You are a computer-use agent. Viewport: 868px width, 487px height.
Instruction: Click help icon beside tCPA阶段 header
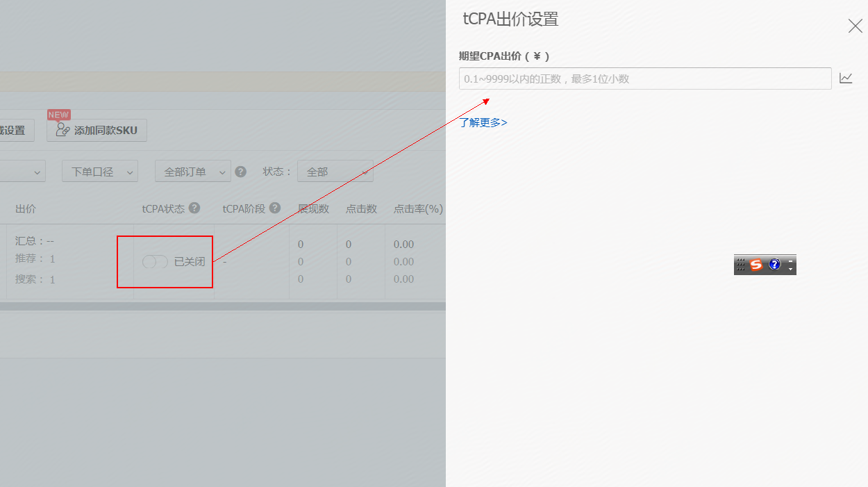point(275,208)
